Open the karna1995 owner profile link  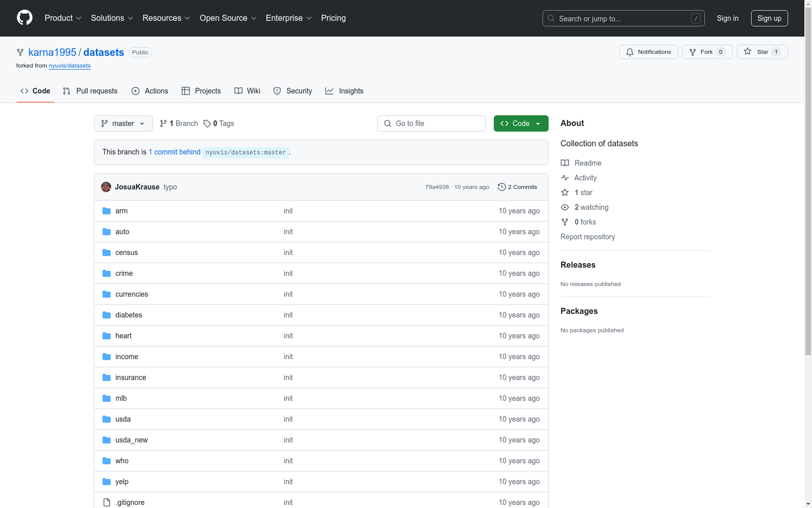(52, 52)
